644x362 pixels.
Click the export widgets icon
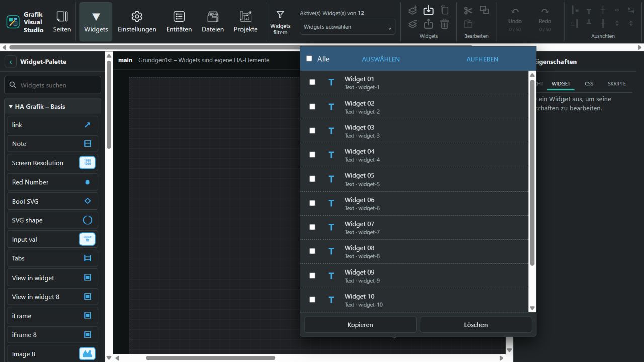[x=428, y=24]
